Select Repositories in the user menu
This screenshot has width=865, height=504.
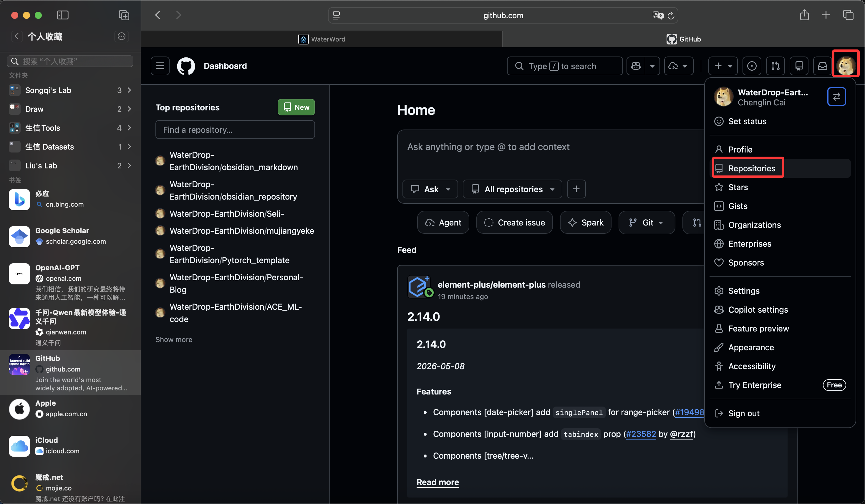[780, 168]
